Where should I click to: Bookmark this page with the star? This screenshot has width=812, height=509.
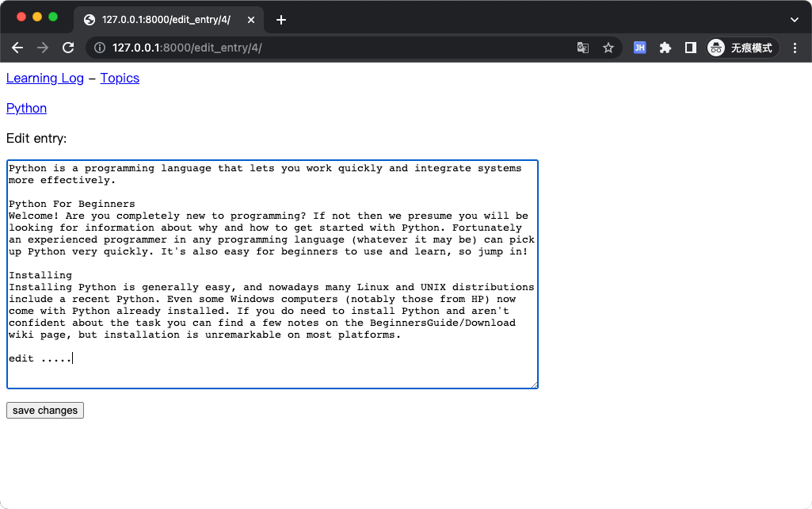point(608,48)
